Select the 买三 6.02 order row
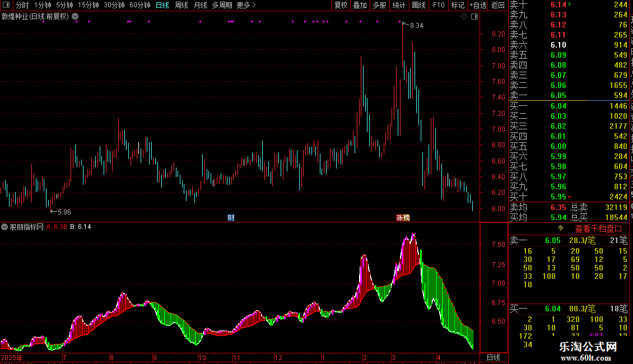Image resolution: width=633 pixels, height=364 pixels. (569, 126)
